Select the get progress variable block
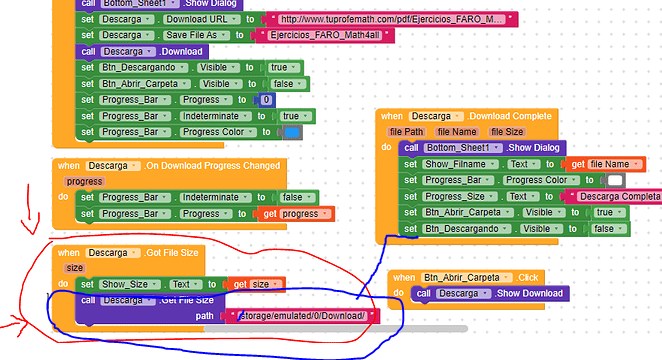Screen dimensions: 662x360 tap(296, 214)
